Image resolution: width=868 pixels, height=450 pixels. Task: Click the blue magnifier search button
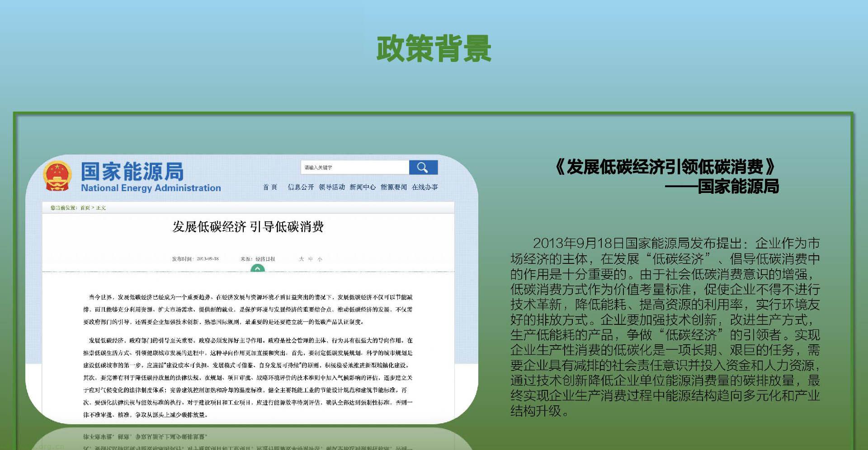(x=423, y=168)
